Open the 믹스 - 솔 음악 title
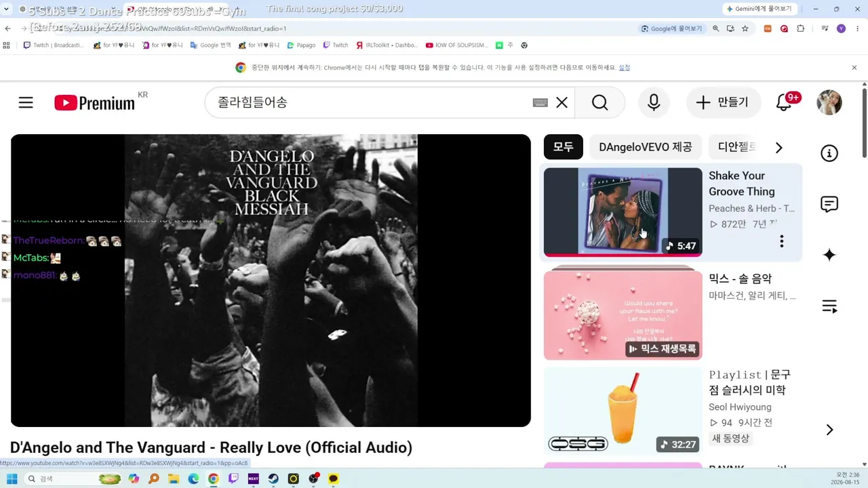868x488 pixels. (740, 279)
